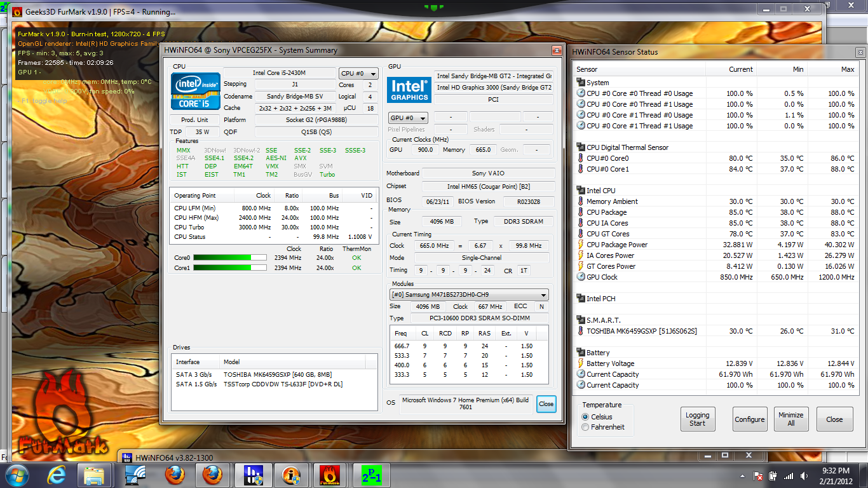Click the Sensor column header

click(x=640, y=69)
